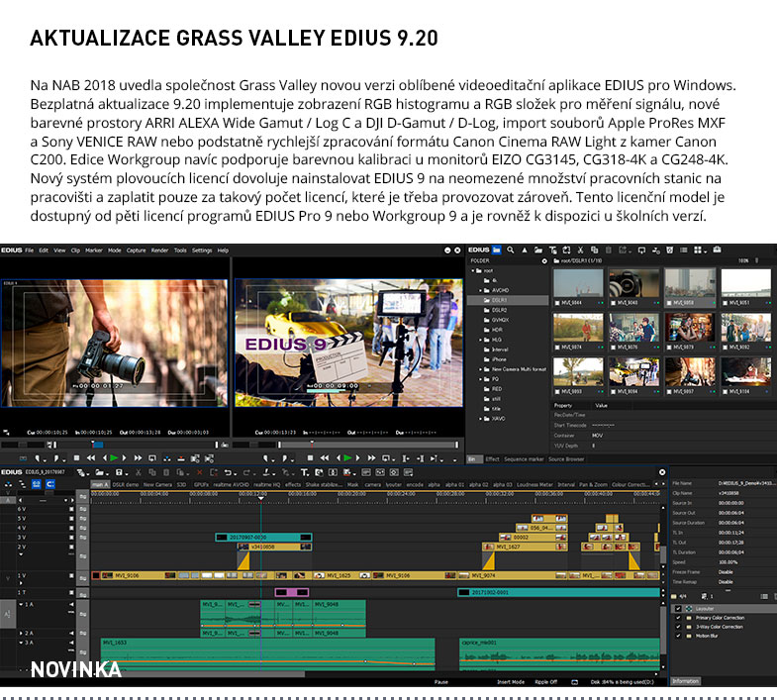The width and height of the screenshot is (777, 700).
Task: Click the Set In point icon in source player
Action: coord(39,458)
